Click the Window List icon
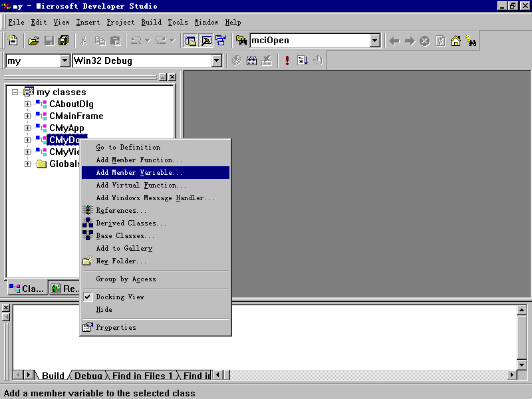This screenshot has height=399, width=532. coord(221,41)
